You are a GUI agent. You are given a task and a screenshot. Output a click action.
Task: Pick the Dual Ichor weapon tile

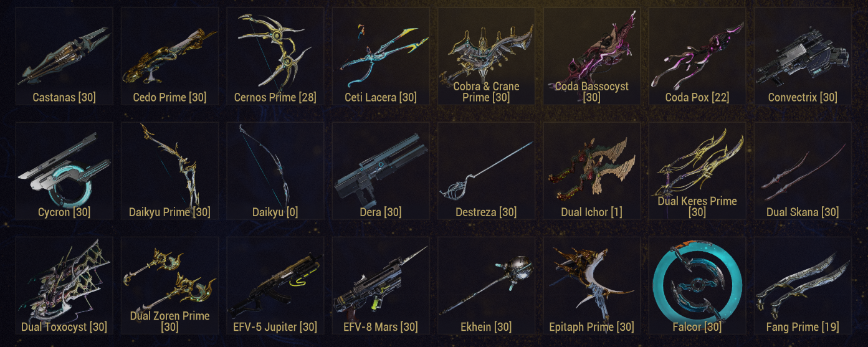592,171
